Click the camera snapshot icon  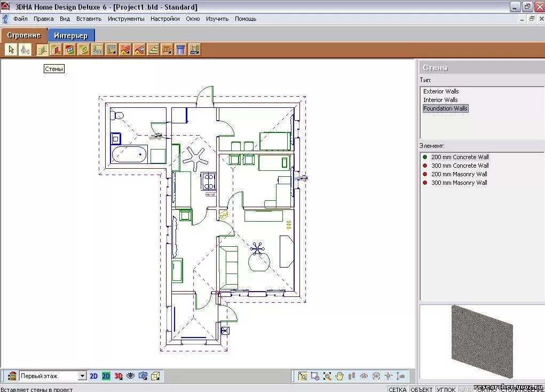click(143, 375)
